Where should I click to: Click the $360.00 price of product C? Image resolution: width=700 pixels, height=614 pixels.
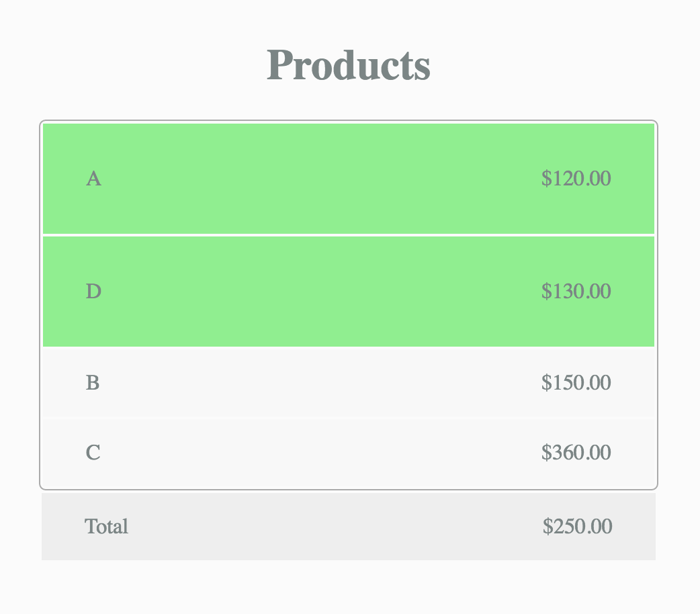pos(576,452)
